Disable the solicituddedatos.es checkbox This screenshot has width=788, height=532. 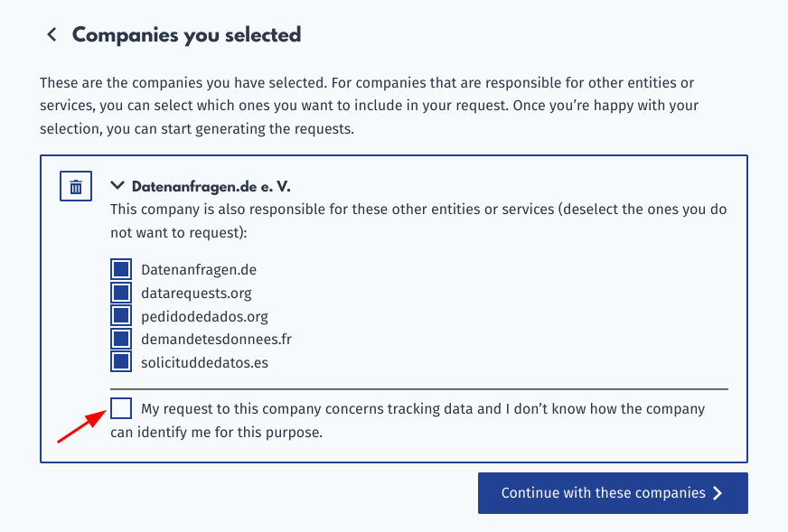(x=121, y=362)
